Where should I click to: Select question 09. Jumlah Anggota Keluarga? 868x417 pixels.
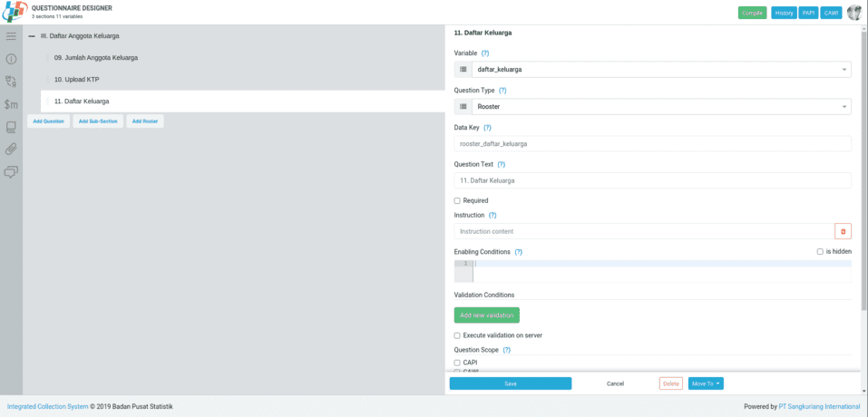point(96,57)
